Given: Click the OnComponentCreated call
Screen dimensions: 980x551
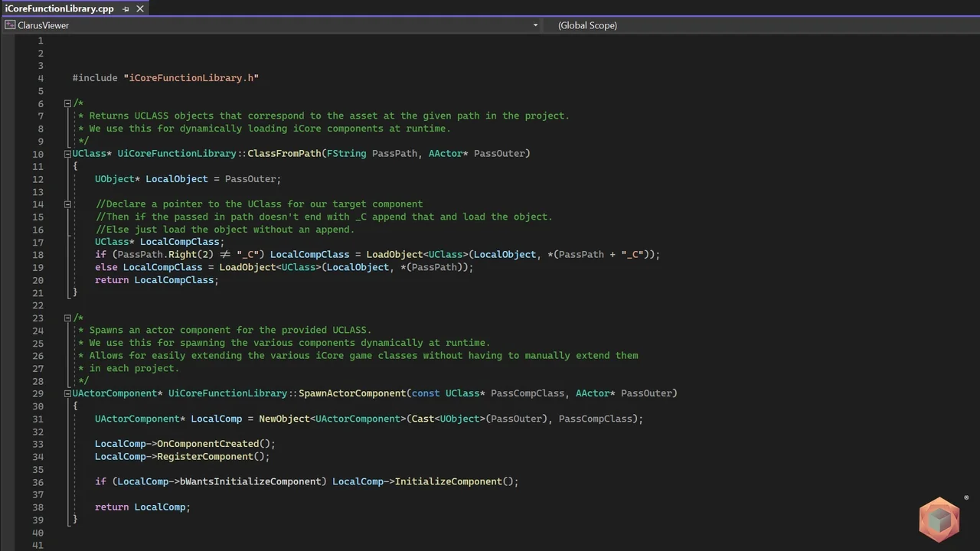Looking at the screenshot, I should [x=216, y=444].
